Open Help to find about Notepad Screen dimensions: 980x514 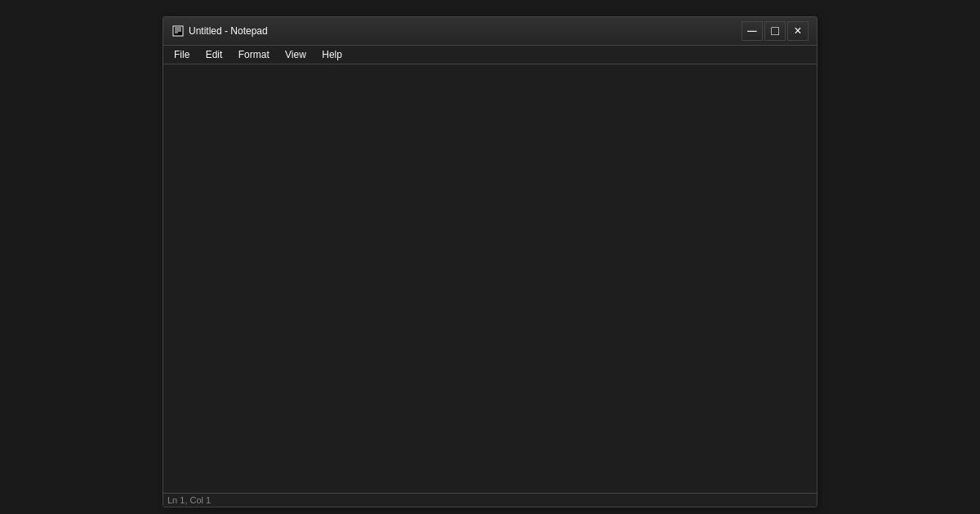(x=332, y=55)
